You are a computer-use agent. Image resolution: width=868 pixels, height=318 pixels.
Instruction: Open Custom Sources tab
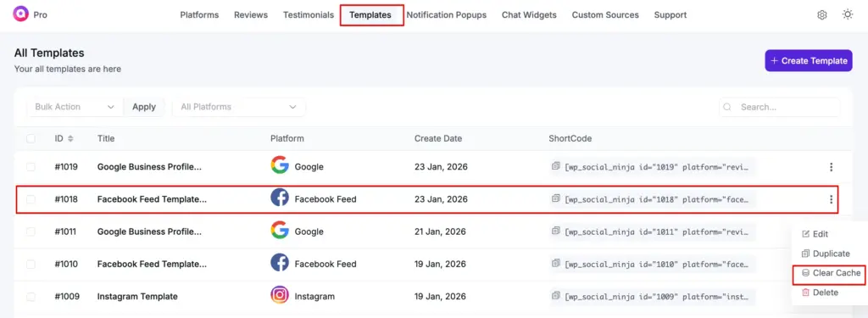pyautogui.click(x=605, y=15)
